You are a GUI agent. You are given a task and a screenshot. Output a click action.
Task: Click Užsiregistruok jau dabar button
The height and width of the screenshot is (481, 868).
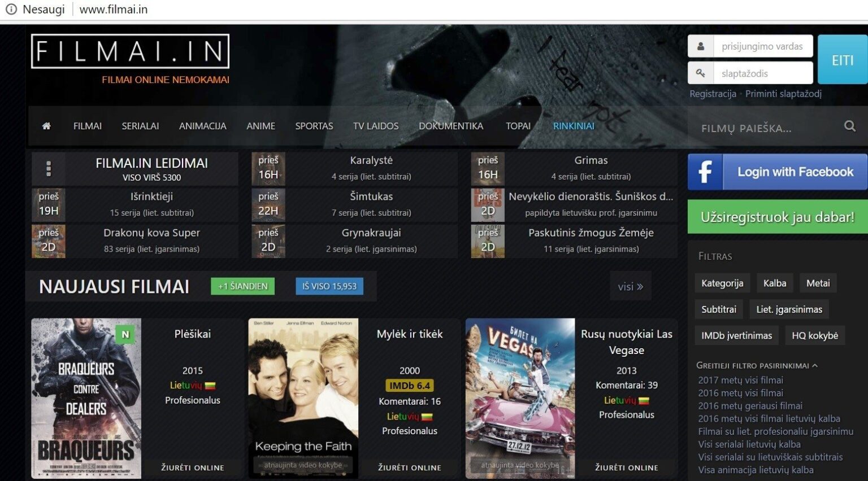click(776, 217)
